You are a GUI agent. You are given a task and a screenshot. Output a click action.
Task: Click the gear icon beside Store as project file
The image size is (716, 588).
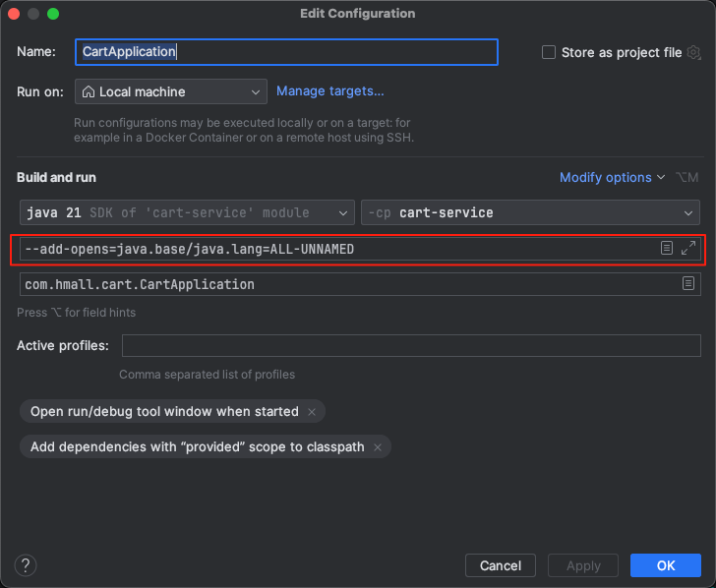pos(694,52)
